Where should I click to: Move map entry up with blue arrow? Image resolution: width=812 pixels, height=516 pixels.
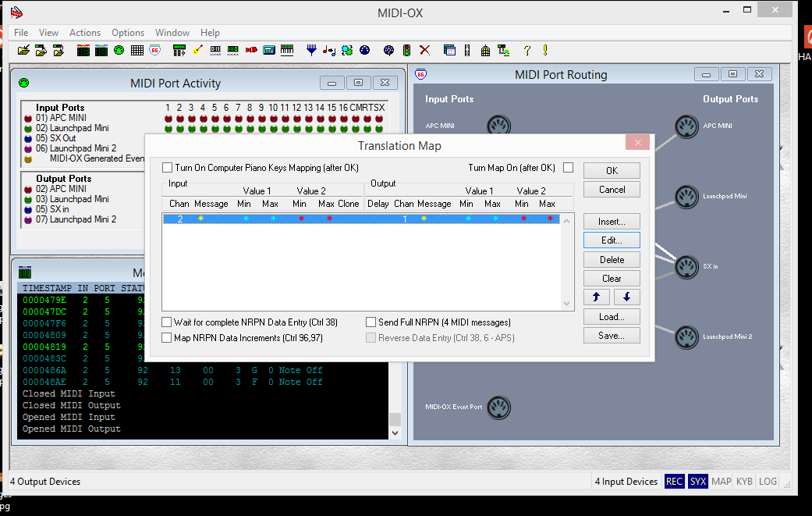(597, 297)
